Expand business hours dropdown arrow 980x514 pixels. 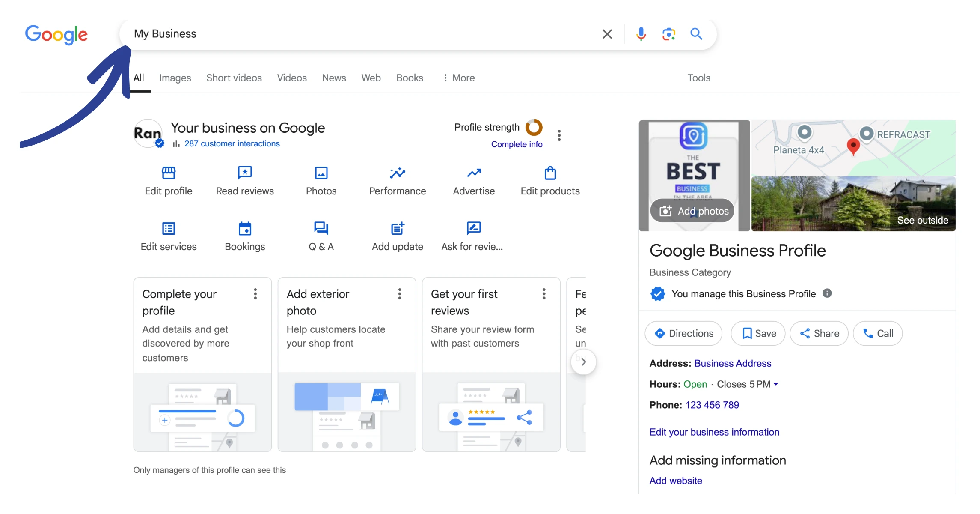(x=776, y=384)
